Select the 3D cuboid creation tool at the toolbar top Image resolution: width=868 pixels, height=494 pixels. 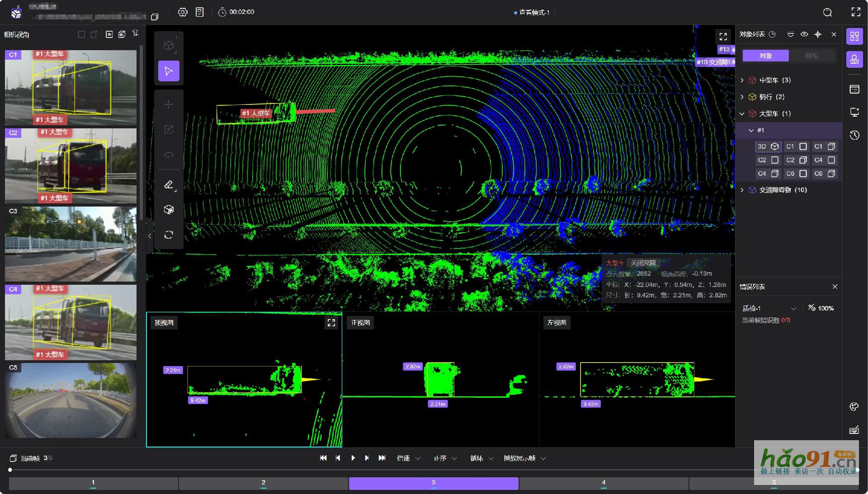(x=169, y=46)
